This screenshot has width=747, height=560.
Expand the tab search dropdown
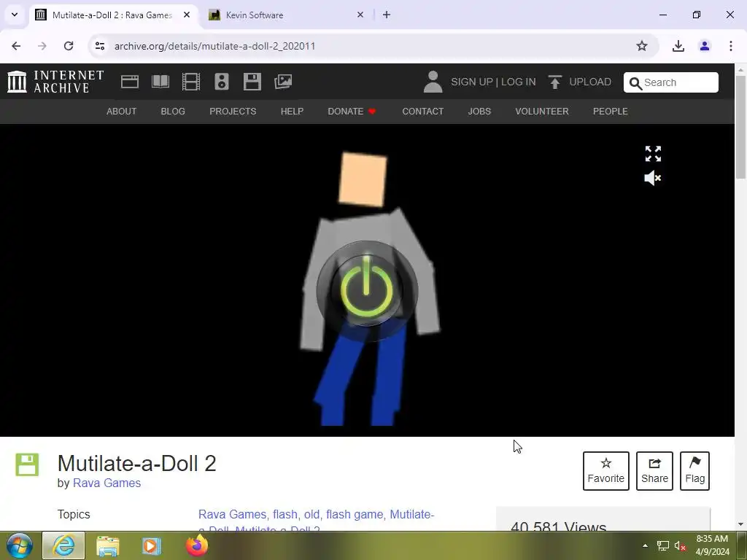pos(15,15)
